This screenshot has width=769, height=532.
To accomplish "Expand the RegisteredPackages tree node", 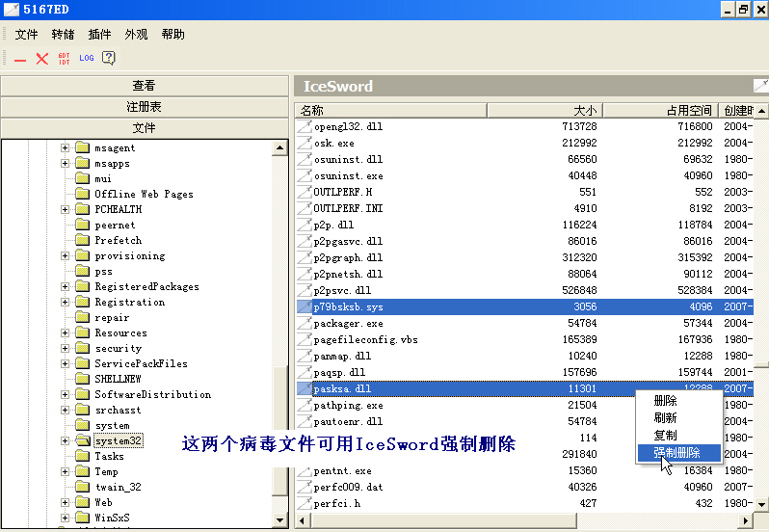I will [x=65, y=286].
